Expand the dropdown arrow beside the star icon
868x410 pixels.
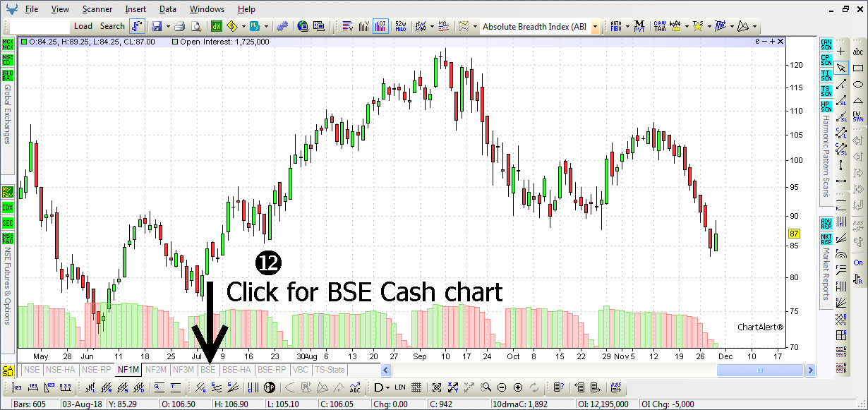point(708,26)
